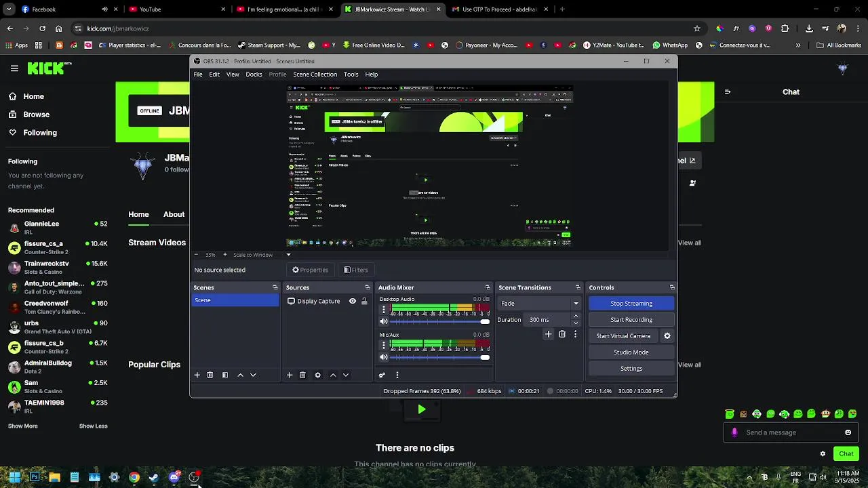The width and height of the screenshot is (868, 488).
Task: Toggle Display Capture lock icon
Action: [364, 301]
